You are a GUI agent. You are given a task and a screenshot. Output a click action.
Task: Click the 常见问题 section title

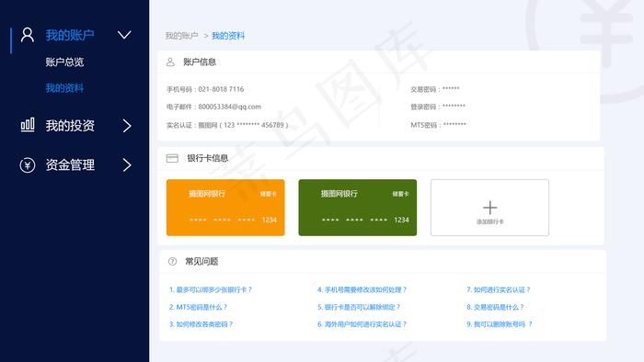point(201,262)
